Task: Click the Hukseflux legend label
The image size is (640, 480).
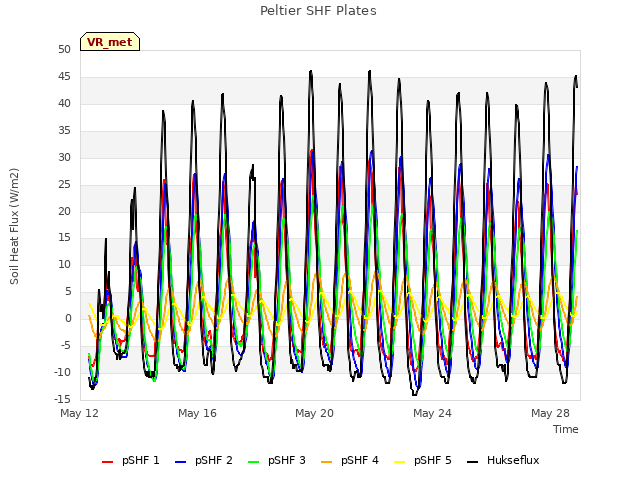Action: pyautogui.click(x=513, y=460)
